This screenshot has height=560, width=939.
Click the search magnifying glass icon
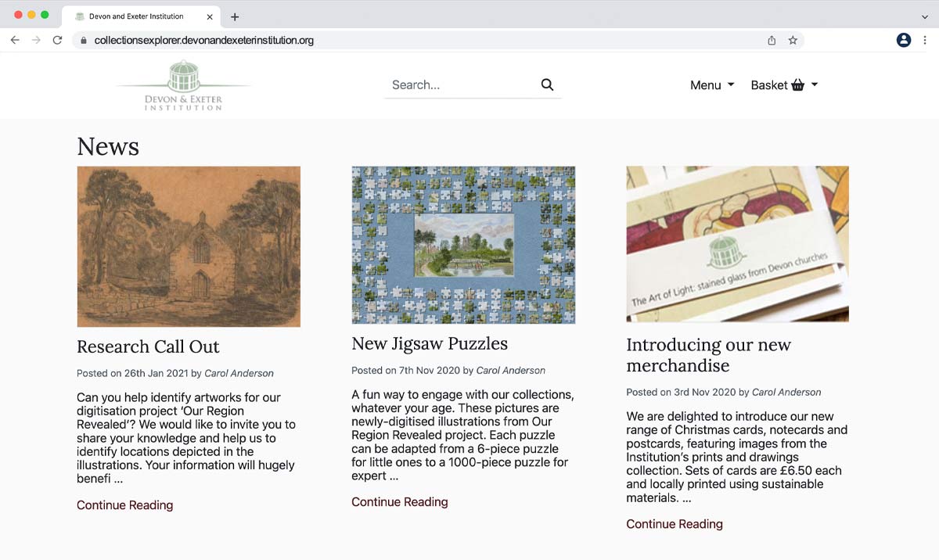(547, 85)
